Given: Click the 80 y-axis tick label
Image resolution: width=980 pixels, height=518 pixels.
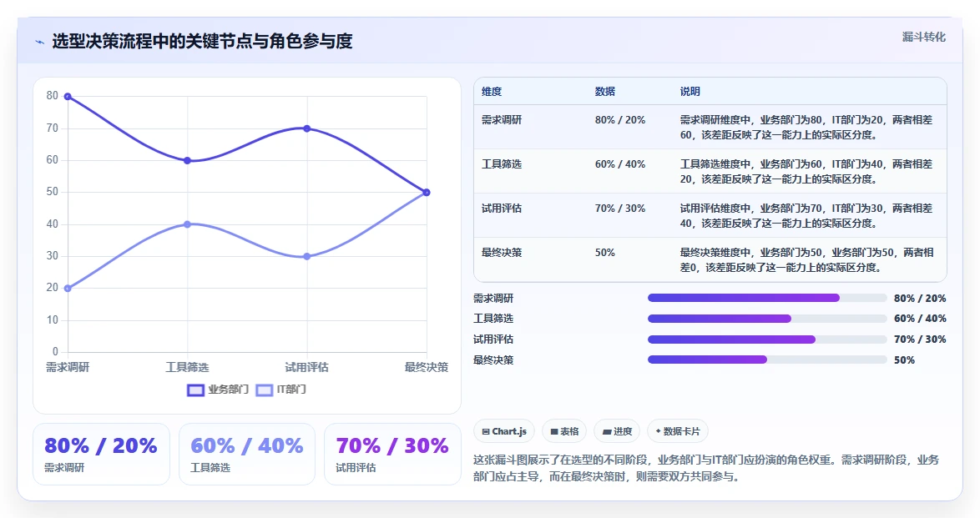Looking at the screenshot, I should tap(52, 96).
